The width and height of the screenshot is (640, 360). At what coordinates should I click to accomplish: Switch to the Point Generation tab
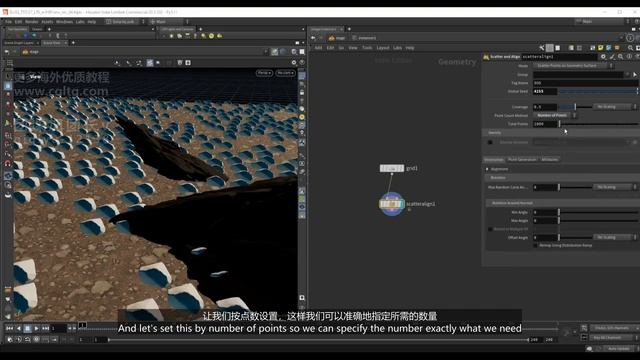[522, 160]
